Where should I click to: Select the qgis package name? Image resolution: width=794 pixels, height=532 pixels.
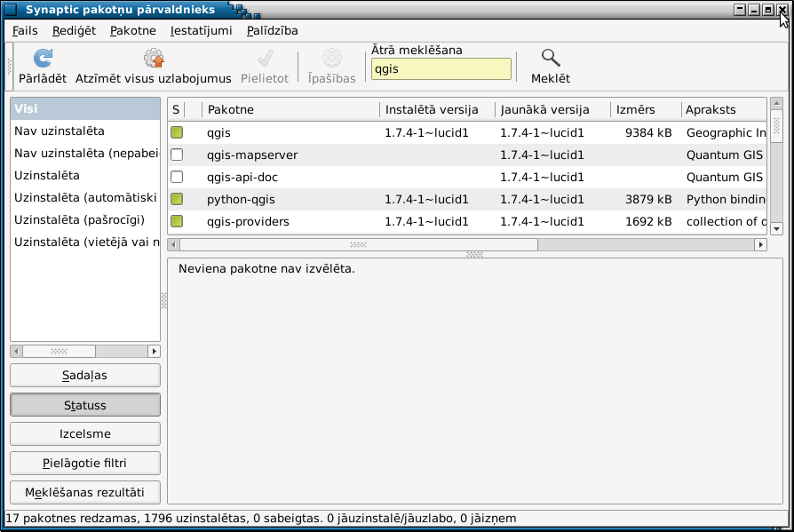pos(218,132)
